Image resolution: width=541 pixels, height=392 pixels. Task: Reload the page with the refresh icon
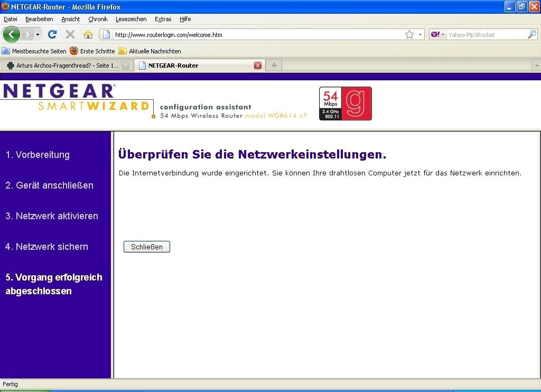point(52,34)
